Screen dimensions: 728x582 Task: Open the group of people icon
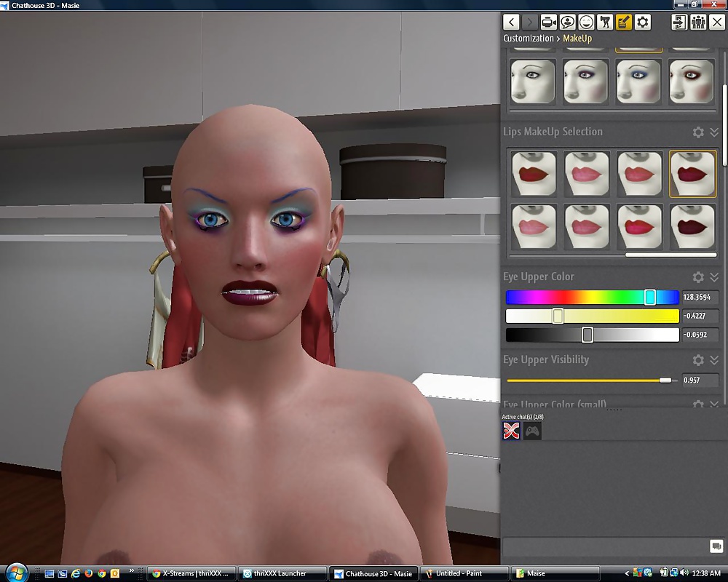[698, 22]
